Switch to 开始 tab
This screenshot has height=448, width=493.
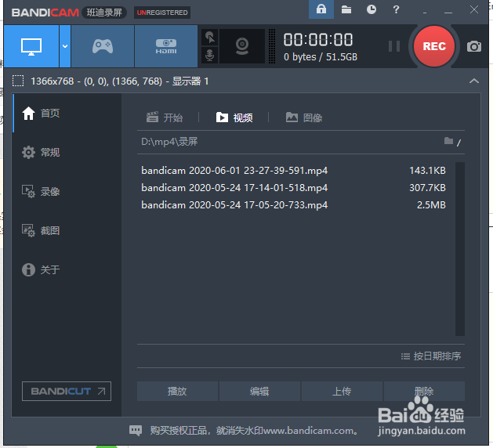point(165,117)
